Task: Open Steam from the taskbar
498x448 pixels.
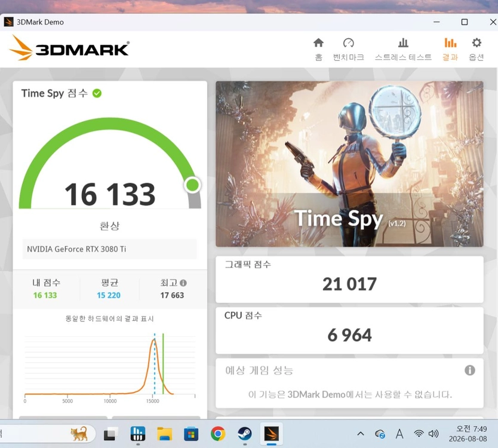Action: click(x=245, y=434)
